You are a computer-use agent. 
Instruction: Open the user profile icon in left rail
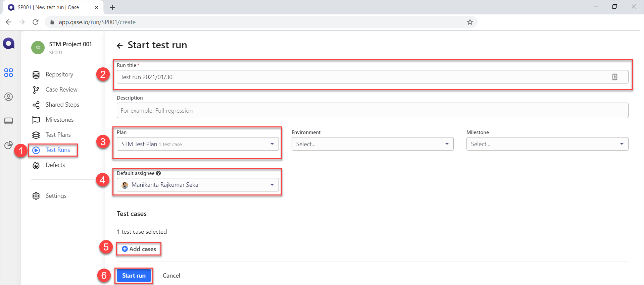(x=9, y=97)
